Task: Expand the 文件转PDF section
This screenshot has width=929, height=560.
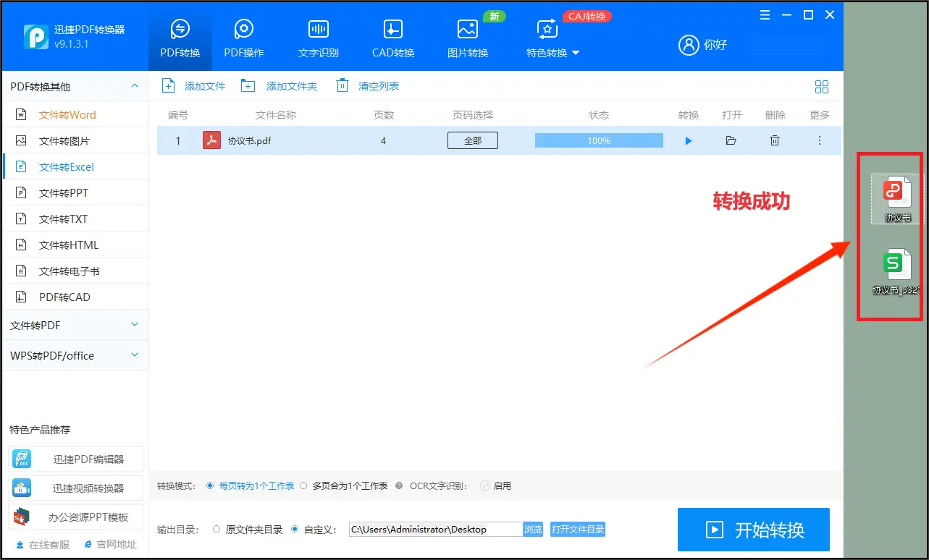Action: tap(75, 326)
